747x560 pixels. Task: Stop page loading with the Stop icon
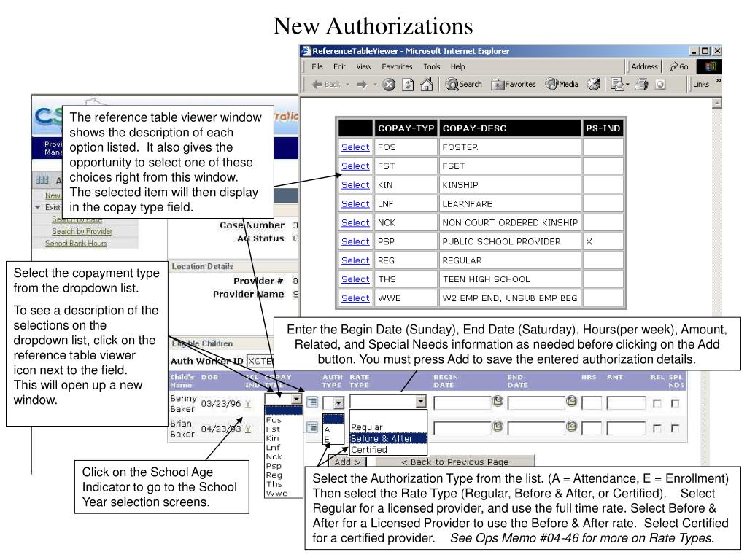click(x=390, y=85)
